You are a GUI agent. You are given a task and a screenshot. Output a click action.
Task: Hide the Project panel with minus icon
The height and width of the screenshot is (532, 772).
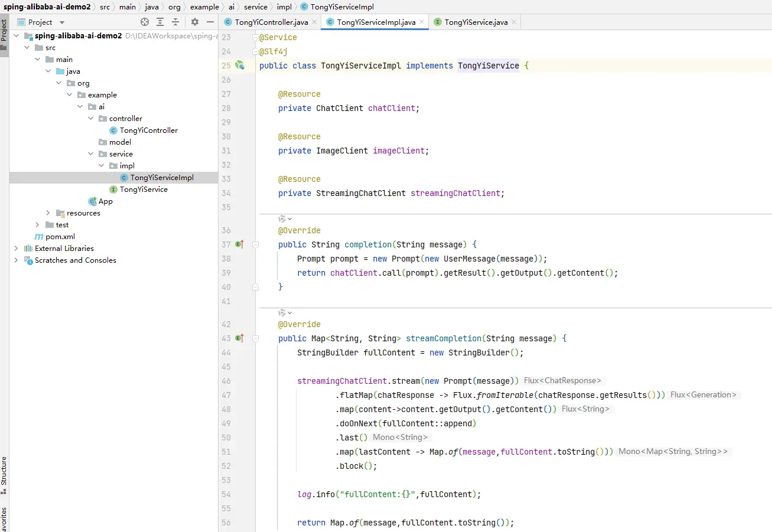(210, 22)
